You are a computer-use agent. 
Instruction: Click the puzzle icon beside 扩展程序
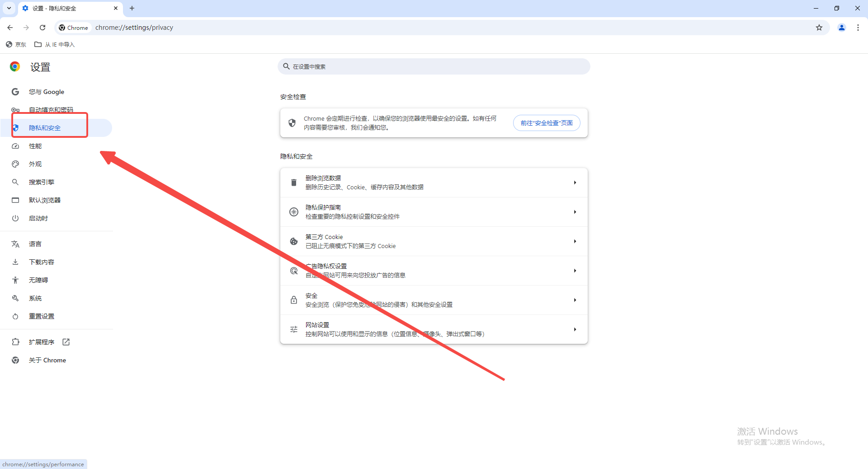click(x=15, y=342)
